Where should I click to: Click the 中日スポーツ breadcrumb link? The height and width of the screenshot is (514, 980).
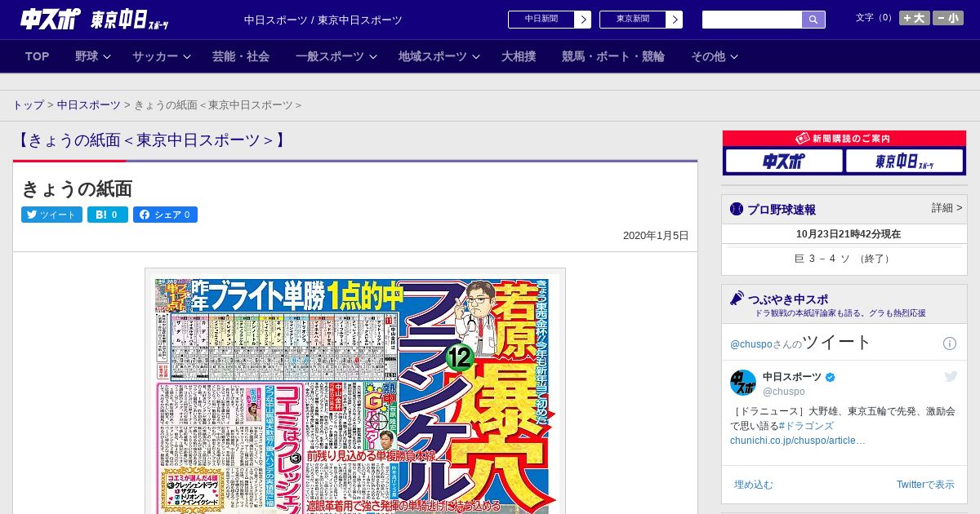point(88,105)
